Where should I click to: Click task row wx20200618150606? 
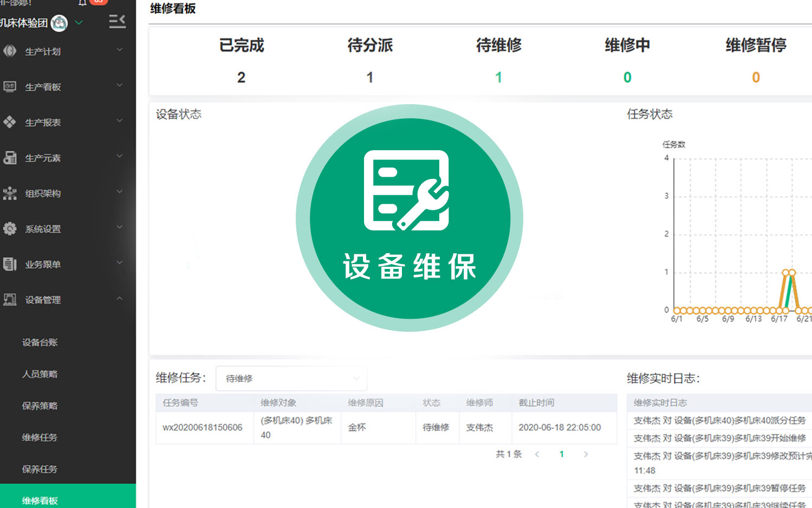[204, 427]
